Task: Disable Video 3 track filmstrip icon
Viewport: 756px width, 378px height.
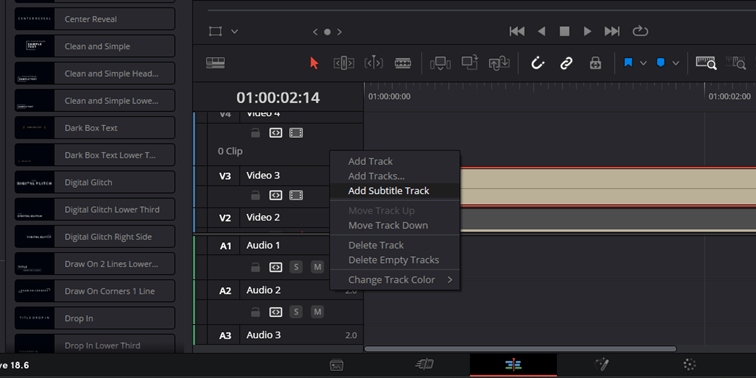Action: pyautogui.click(x=296, y=195)
